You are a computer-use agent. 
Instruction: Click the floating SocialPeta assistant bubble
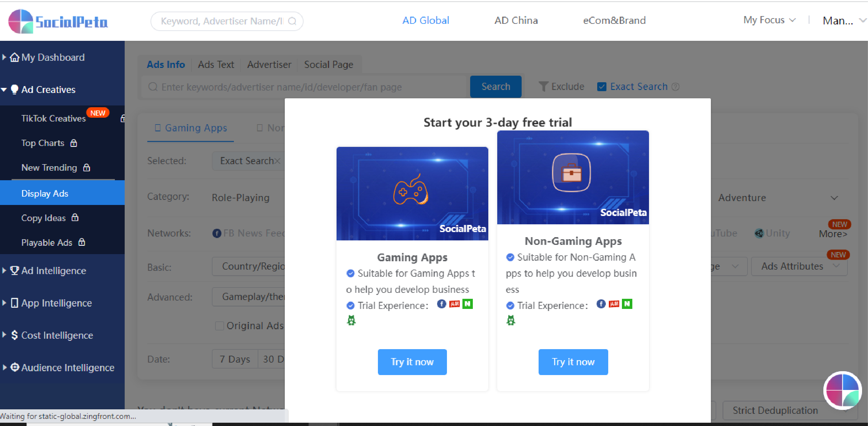click(x=843, y=391)
